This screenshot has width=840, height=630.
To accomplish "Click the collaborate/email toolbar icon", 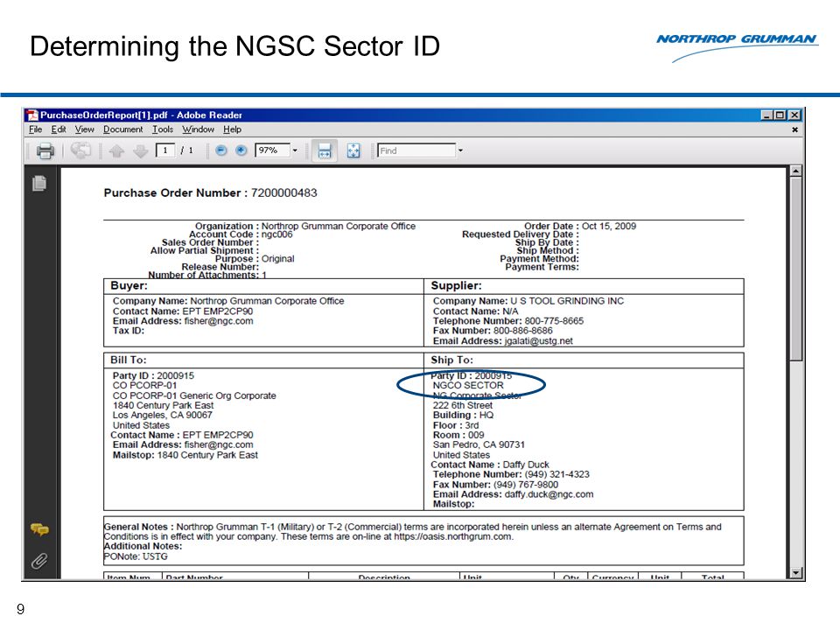I will pos(80,150).
